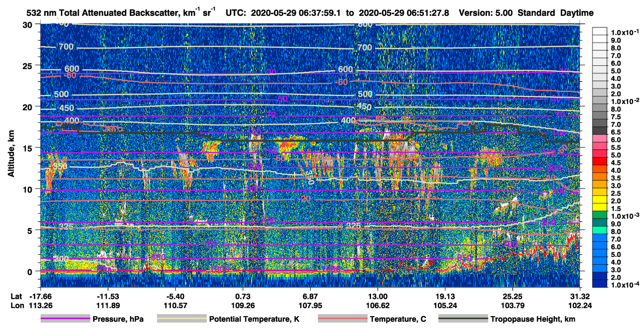Click the Pressure, hPa legend line swatch
The height and width of the screenshot is (330, 644).
pyautogui.click(x=65, y=319)
